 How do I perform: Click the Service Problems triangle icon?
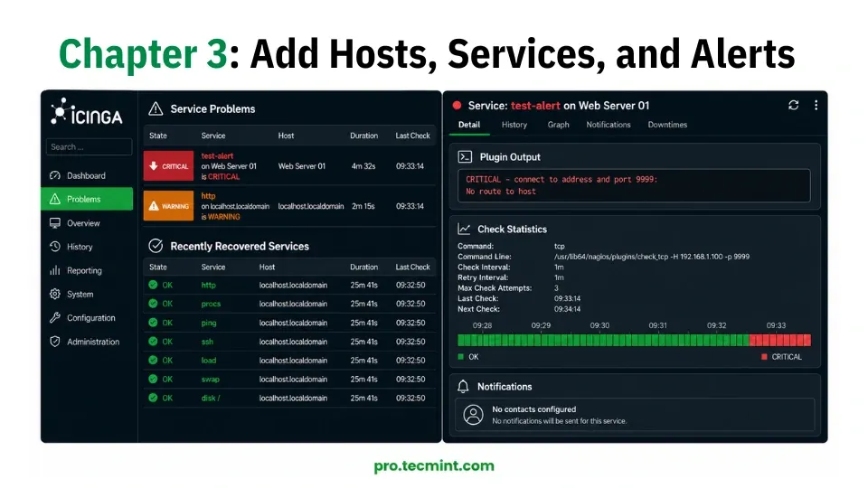click(156, 109)
